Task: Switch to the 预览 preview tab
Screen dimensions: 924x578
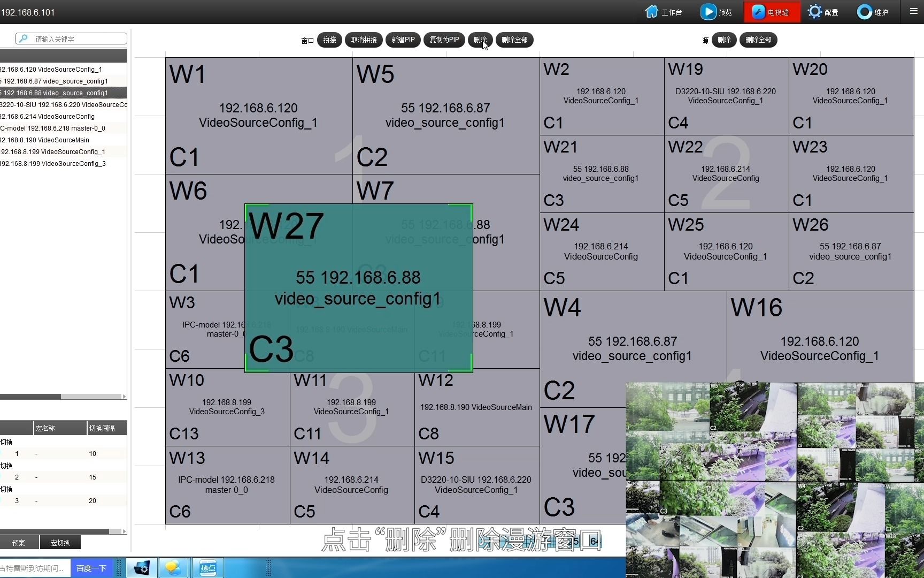Action: [716, 12]
